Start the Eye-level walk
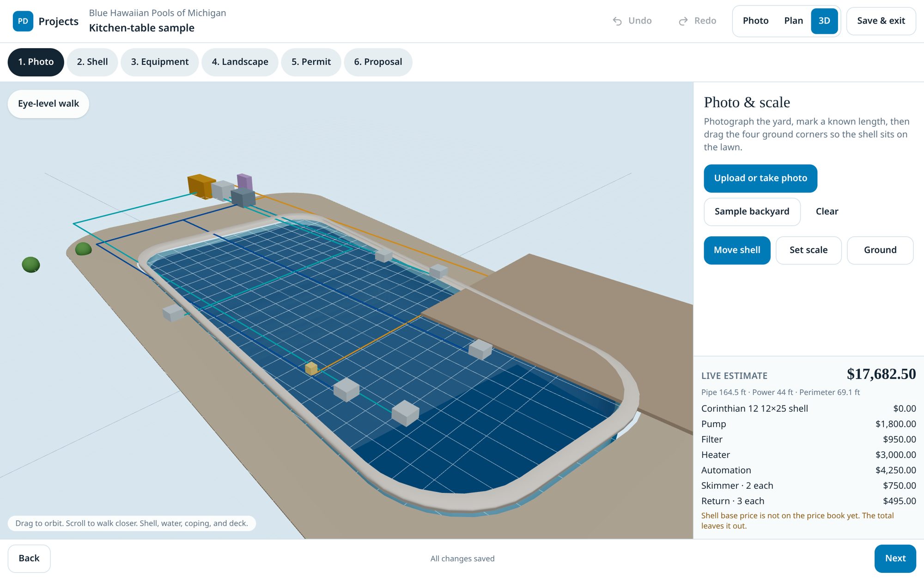Screen dimensions: 924x578 (x=49, y=104)
